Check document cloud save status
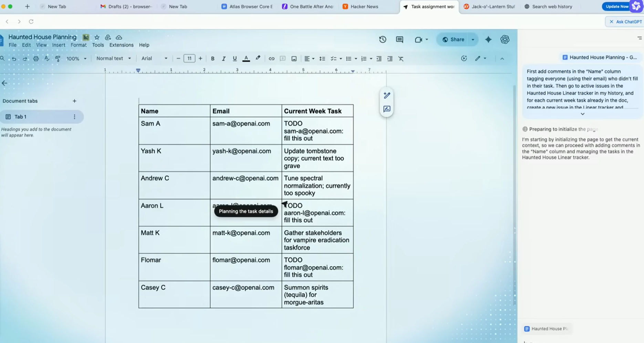 click(x=119, y=37)
